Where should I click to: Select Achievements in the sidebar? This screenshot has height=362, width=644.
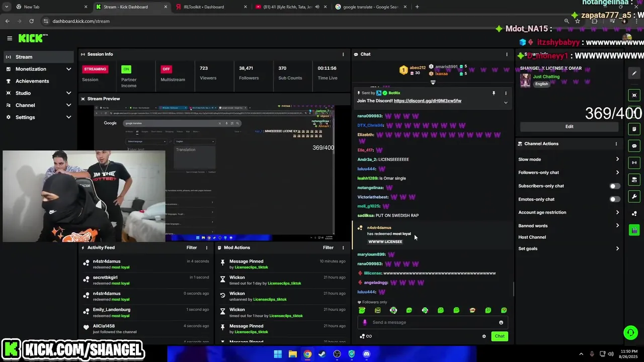coord(38,81)
